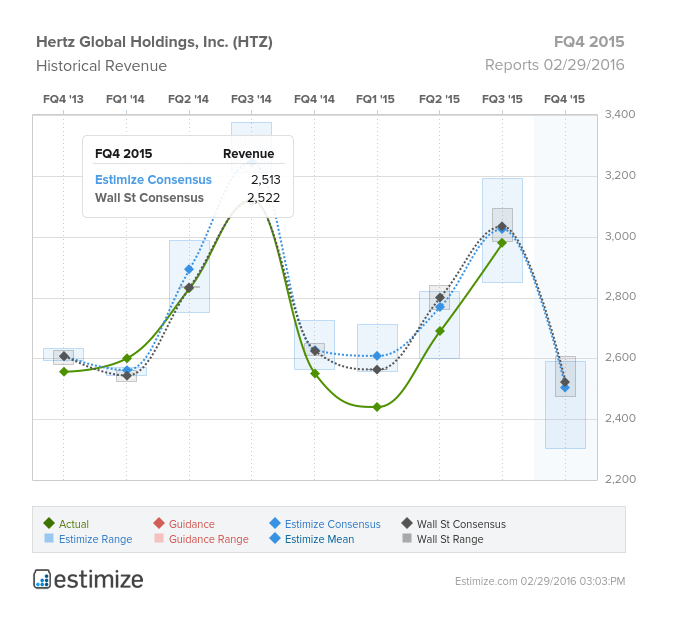Image resolution: width=675 pixels, height=620 pixels.
Task: Click the Estimize Consensus link in tooltip
Action: click(153, 180)
